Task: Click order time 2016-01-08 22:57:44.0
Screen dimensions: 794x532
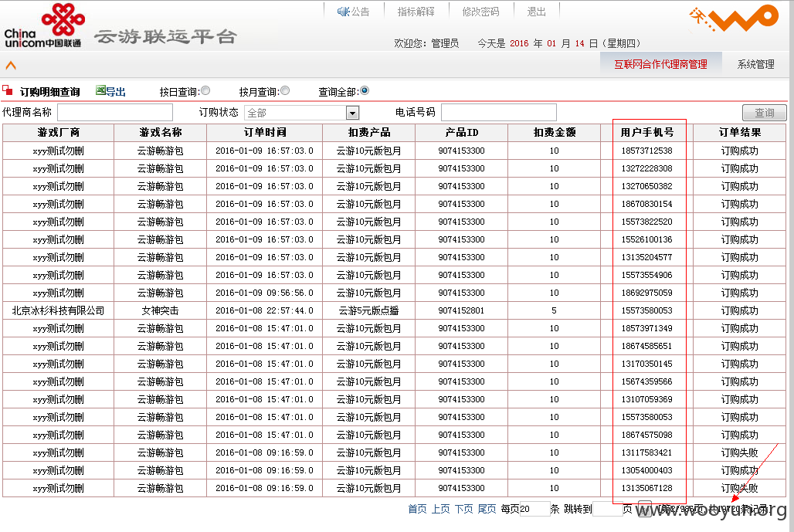Action: [265, 311]
